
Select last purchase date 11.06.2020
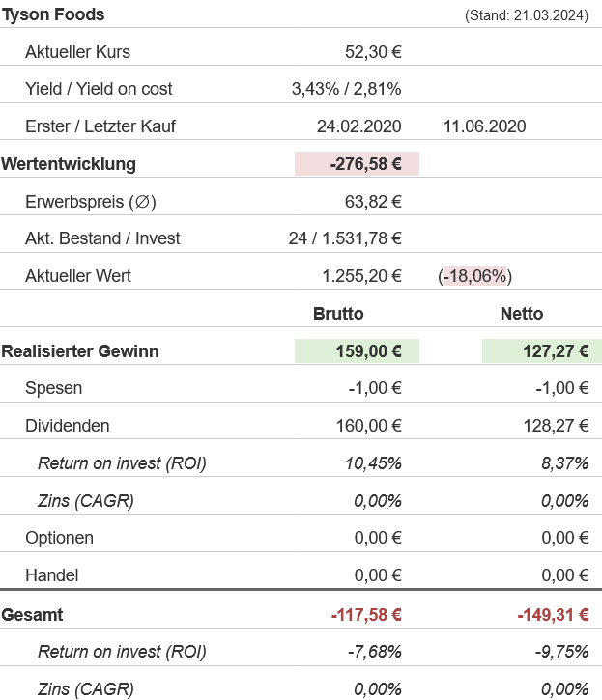pos(483,126)
